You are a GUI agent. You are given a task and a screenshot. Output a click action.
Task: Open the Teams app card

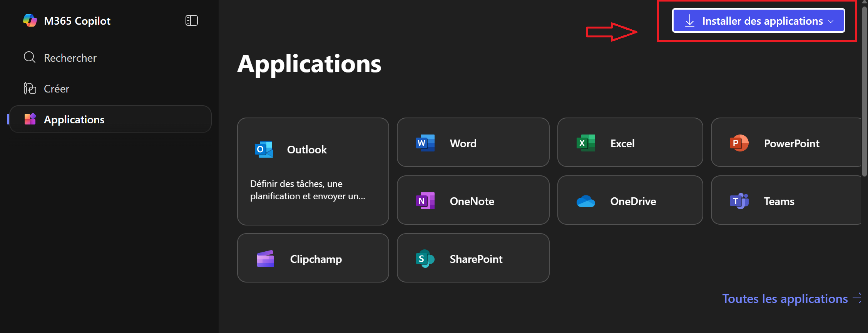pyautogui.click(x=786, y=200)
